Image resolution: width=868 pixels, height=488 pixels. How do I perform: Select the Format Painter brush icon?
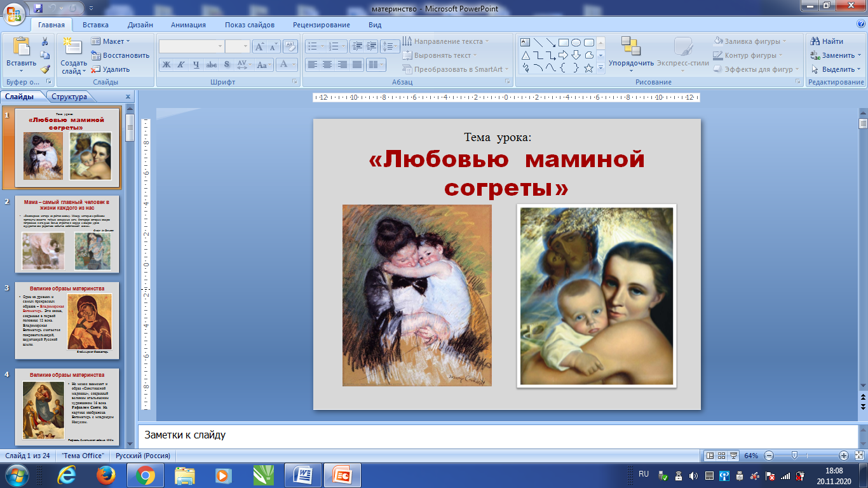pyautogui.click(x=45, y=69)
